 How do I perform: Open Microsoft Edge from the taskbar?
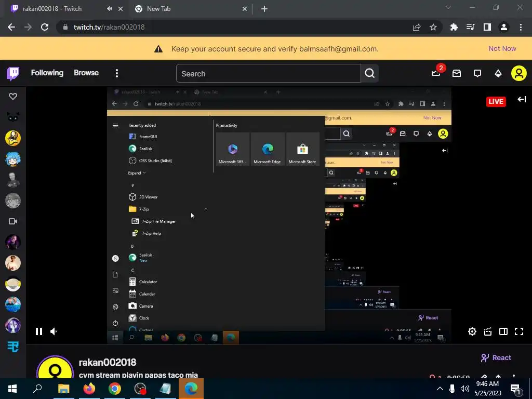tap(191, 389)
